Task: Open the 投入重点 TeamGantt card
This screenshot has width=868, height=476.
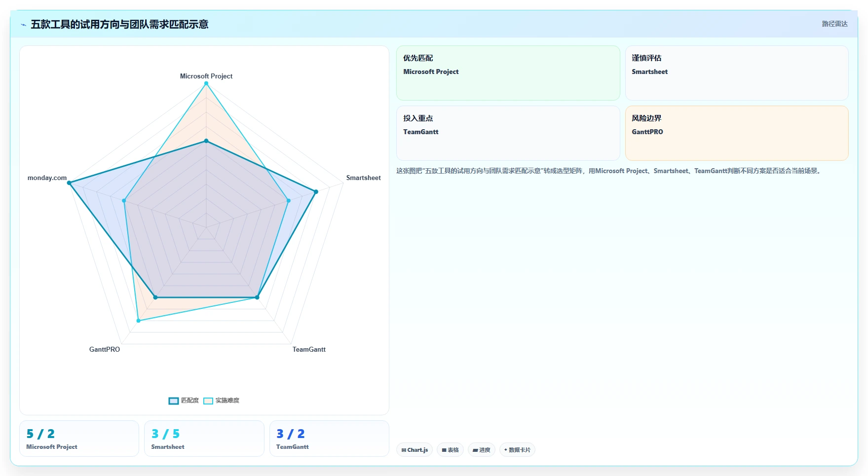Action: [x=508, y=133]
